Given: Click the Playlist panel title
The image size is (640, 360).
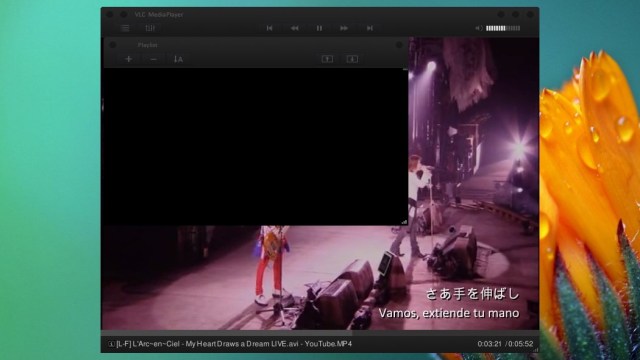Looking at the screenshot, I should click(x=147, y=45).
